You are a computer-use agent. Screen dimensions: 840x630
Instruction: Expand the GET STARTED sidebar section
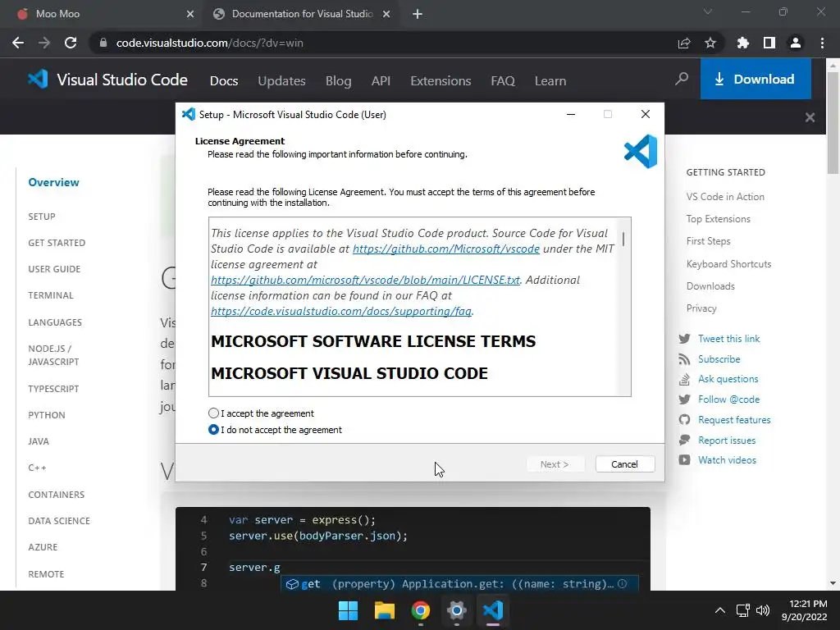point(57,243)
